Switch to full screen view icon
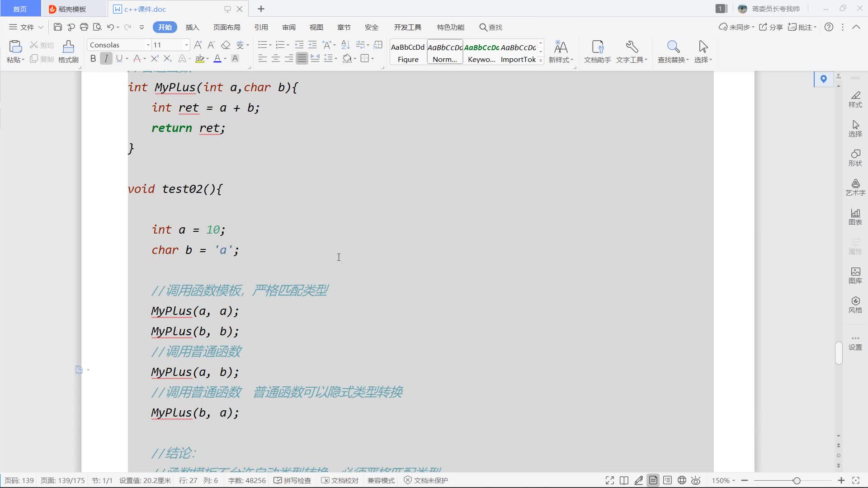The image size is (868, 488). point(610,480)
